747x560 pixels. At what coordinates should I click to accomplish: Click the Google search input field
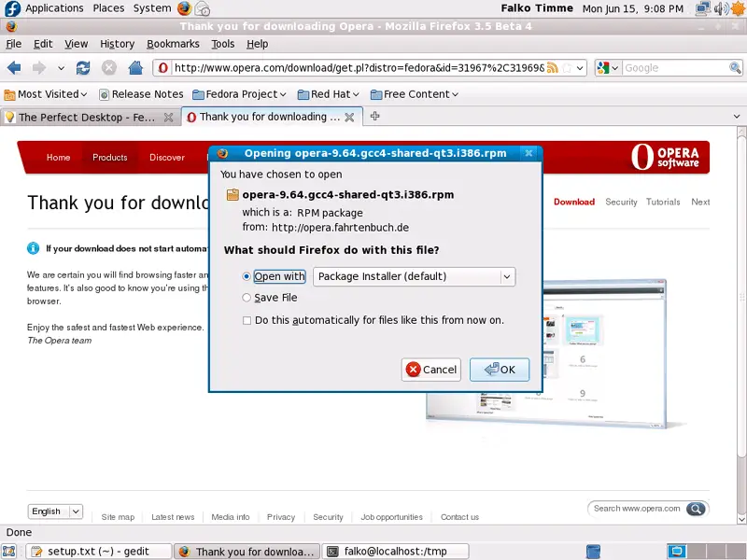(675, 67)
